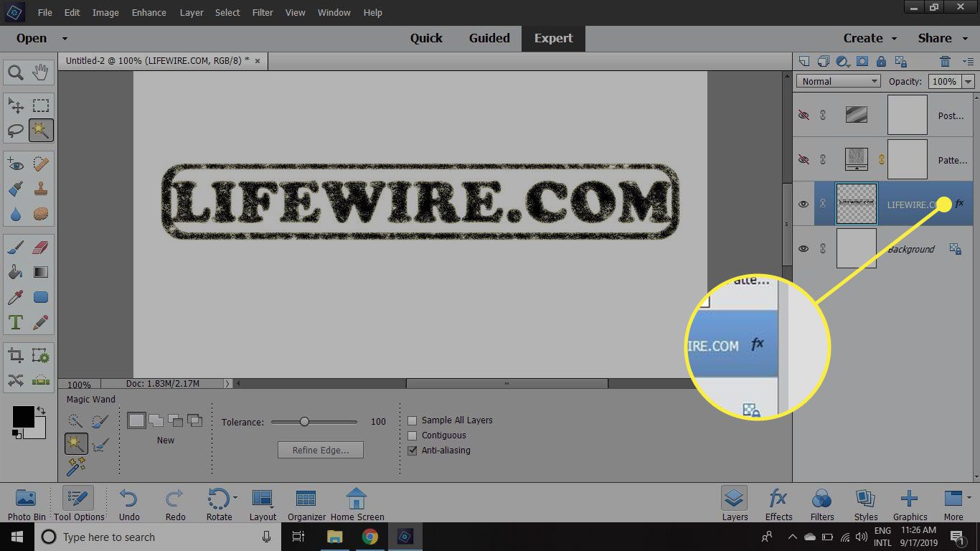The height and width of the screenshot is (551, 980).
Task: Open the Enhance menu
Action: click(x=149, y=12)
